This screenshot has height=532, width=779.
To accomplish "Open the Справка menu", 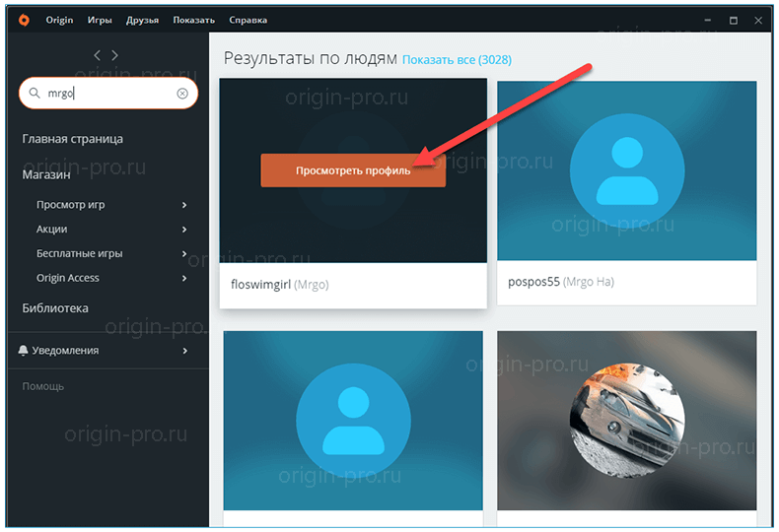I will tap(248, 20).
